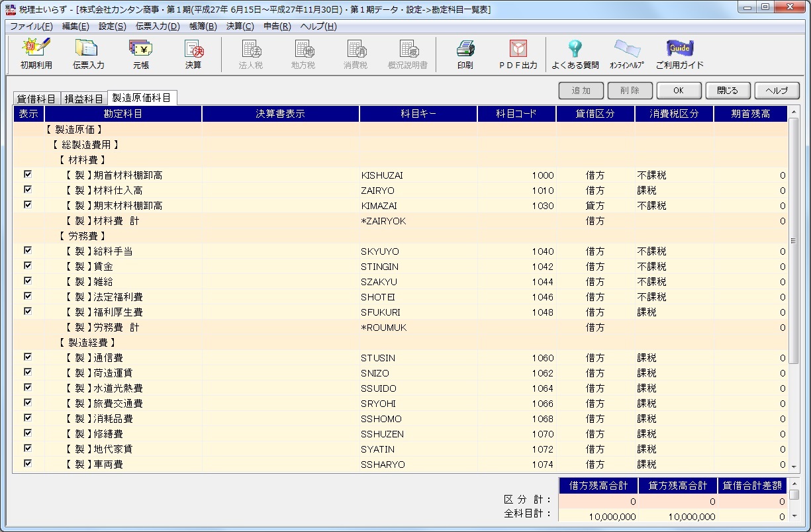The image size is (811, 532).
Task: Click the table's vertical scrollbar down arrow
Action: pos(793,466)
